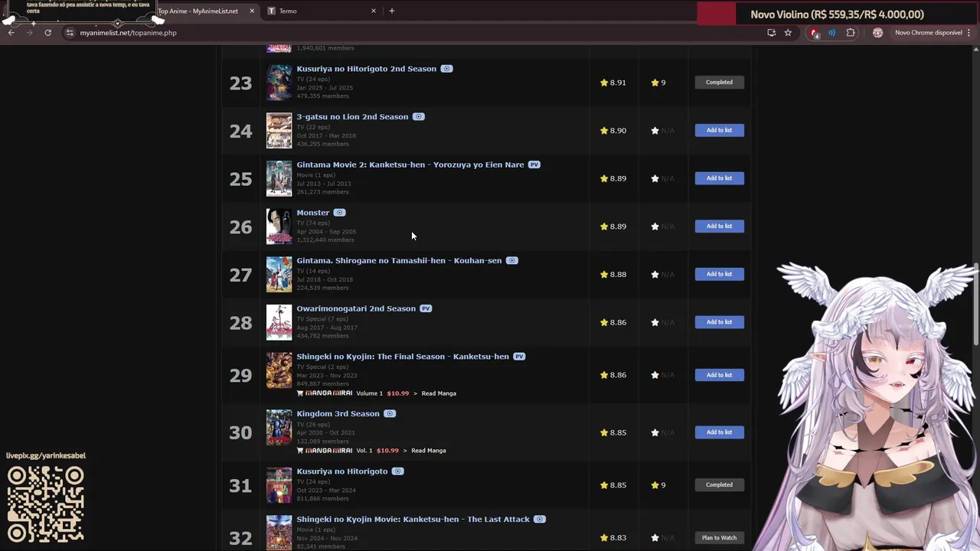
Task: Open Kingdom 3rd Season title
Action: (x=338, y=414)
